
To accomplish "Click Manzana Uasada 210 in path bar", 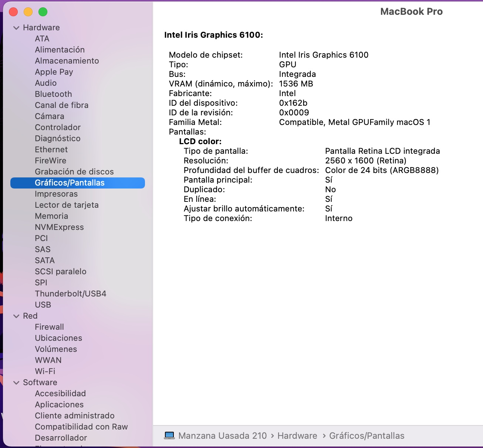I will 222,436.
